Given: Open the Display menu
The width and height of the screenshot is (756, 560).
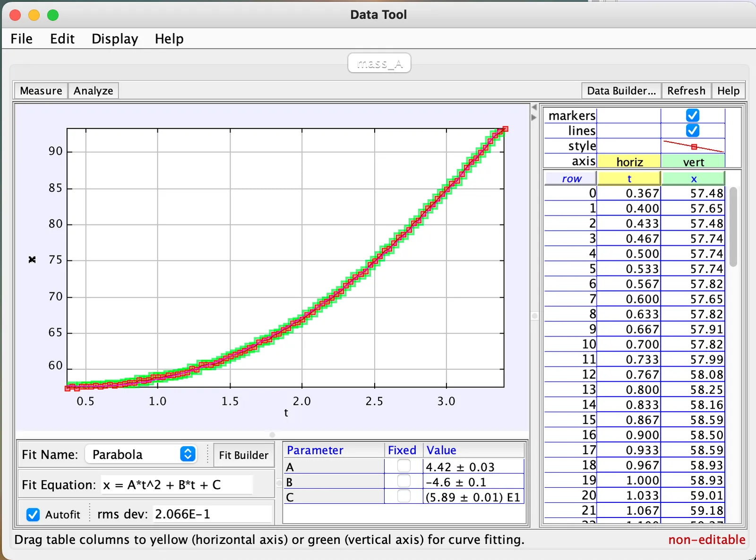Looking at the screenshot, I should tap(115, 39).
